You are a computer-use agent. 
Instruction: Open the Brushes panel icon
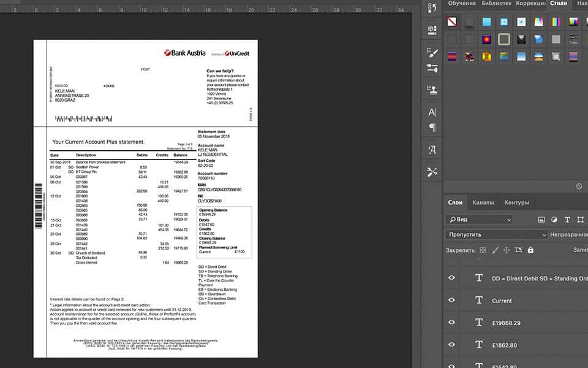click(432, 68)
